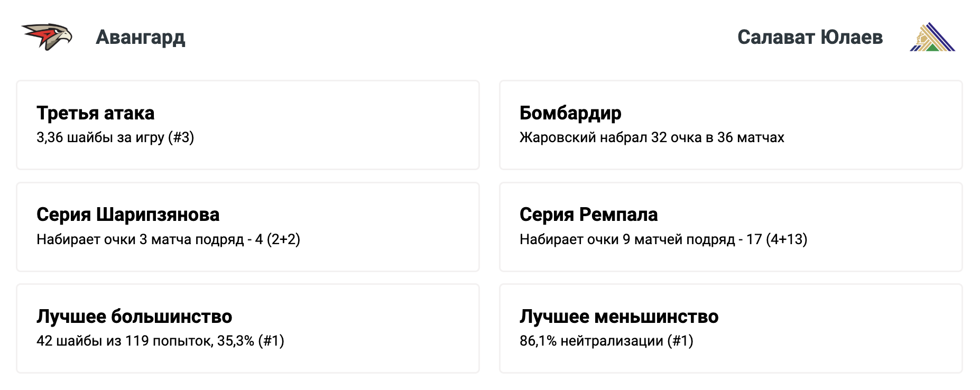Click the Лучшее меньшинство heading
The width and height of the screenshot is (980, 390).
click(619, 317)
